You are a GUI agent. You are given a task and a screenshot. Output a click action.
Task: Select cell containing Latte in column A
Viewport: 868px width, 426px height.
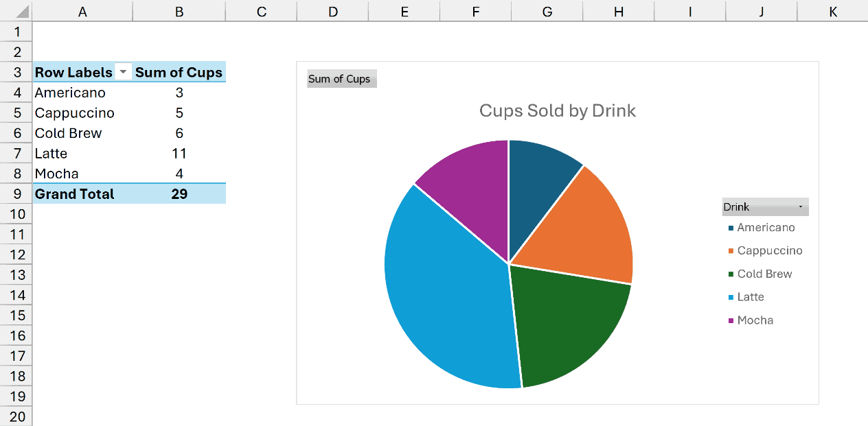tap(82, 153)
